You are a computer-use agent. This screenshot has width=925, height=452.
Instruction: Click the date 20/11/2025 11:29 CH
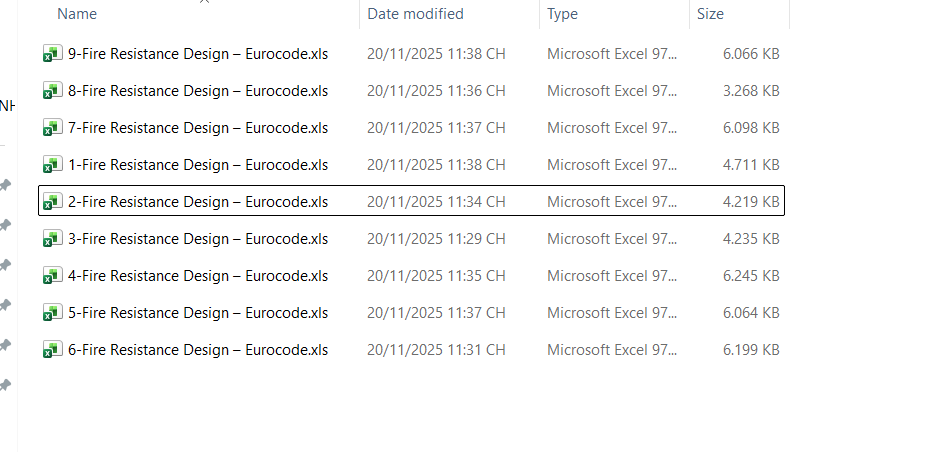pos(436,239)
